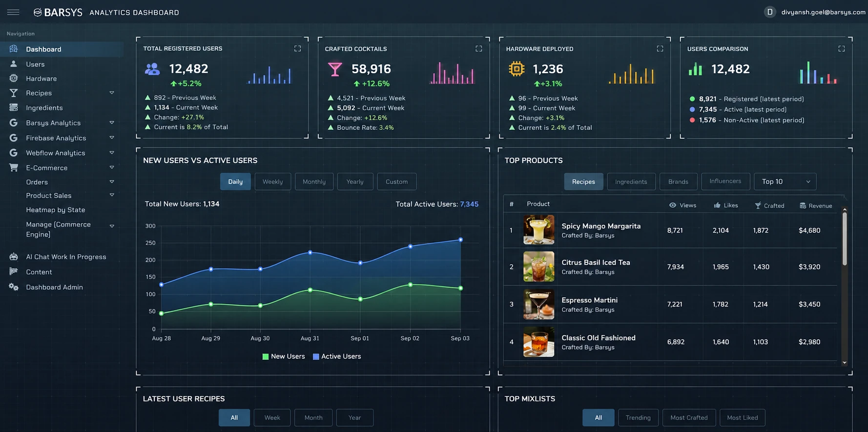The height and width of the screenshot is (432, 868).
Task: Expand the Total Registered Users card fullscreen
Action: [x=297, y=48]
